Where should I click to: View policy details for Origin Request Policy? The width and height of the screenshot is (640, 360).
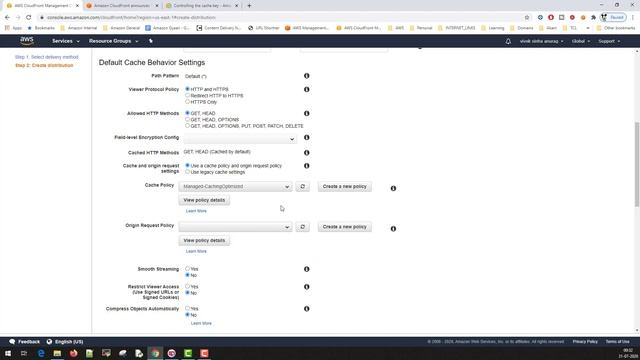pos(204,240)
